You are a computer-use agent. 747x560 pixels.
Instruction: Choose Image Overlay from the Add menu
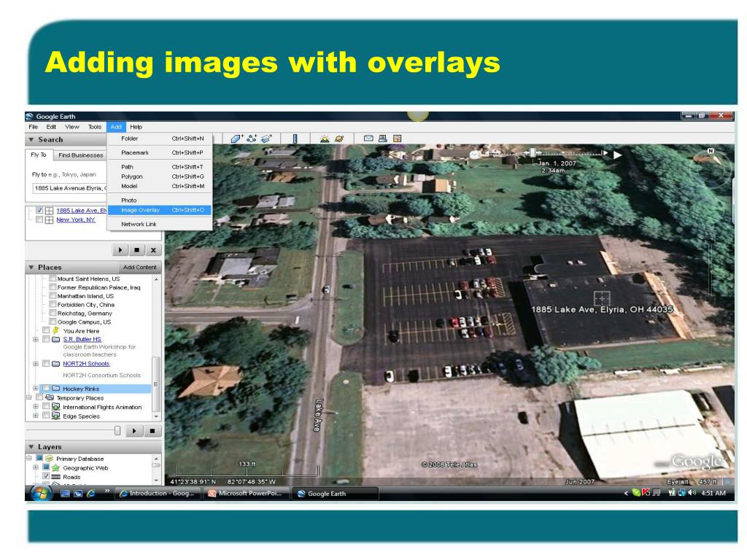[x=160, y=210]
